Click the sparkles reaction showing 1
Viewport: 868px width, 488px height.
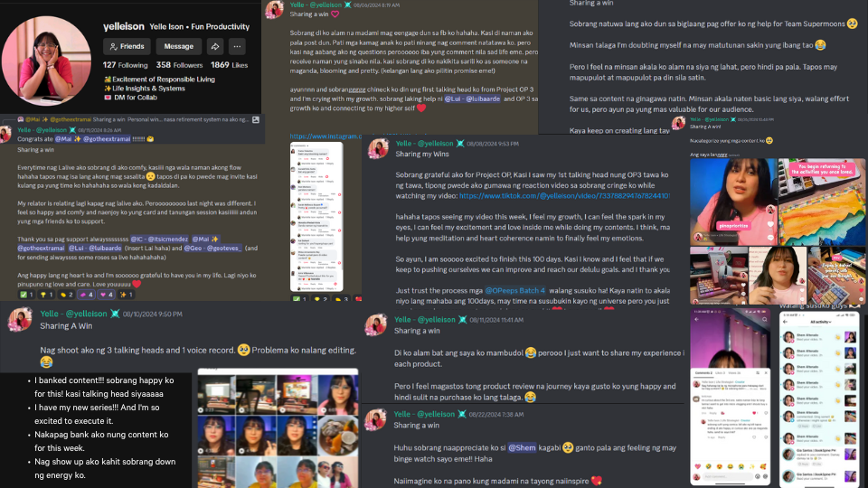click(126, 295)
